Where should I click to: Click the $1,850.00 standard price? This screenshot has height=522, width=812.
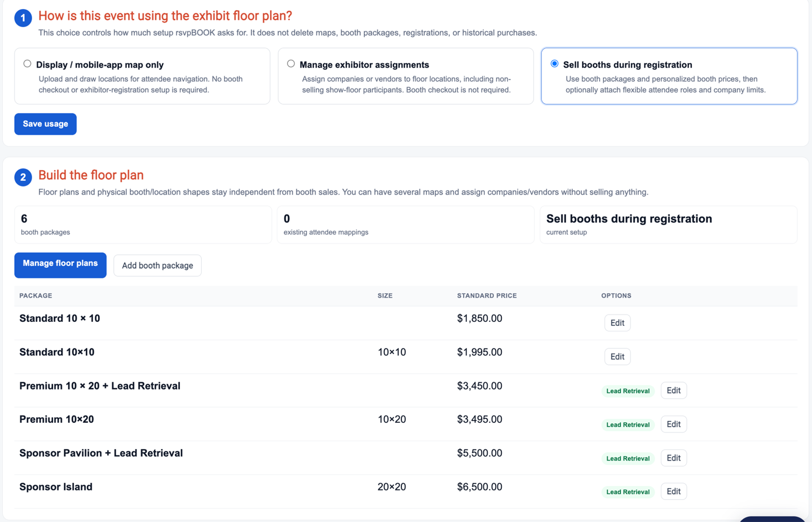[x=479, y=318]
